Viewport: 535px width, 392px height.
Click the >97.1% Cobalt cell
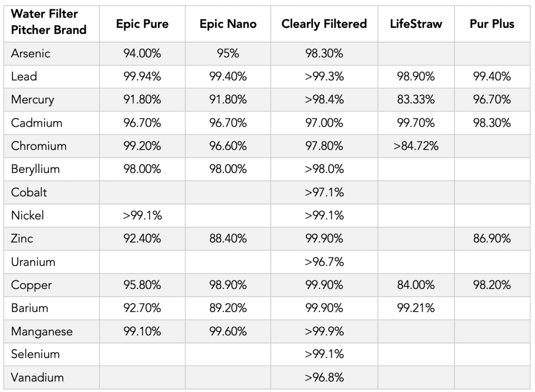click(x=324, y=192)
